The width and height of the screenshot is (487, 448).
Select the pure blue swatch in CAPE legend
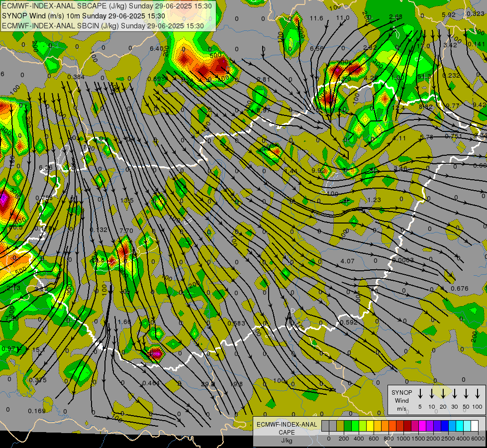pyautogui.click(x=444, y=426)
